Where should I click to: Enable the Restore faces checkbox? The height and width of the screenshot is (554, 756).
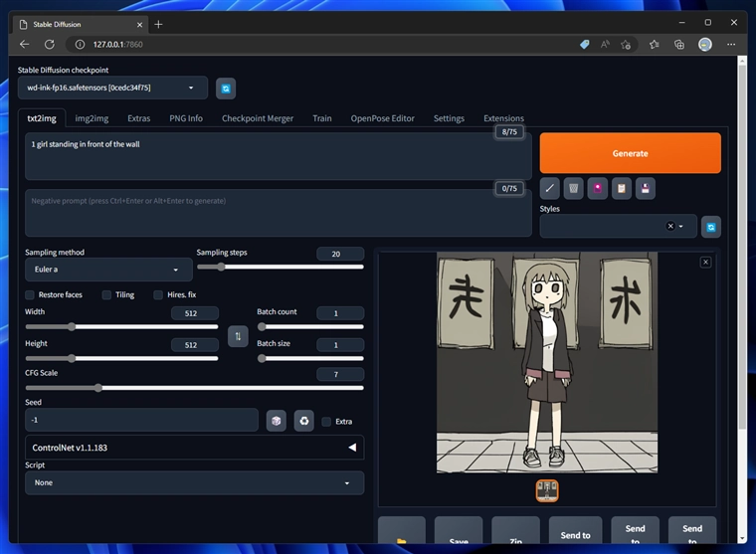point(30,294)
